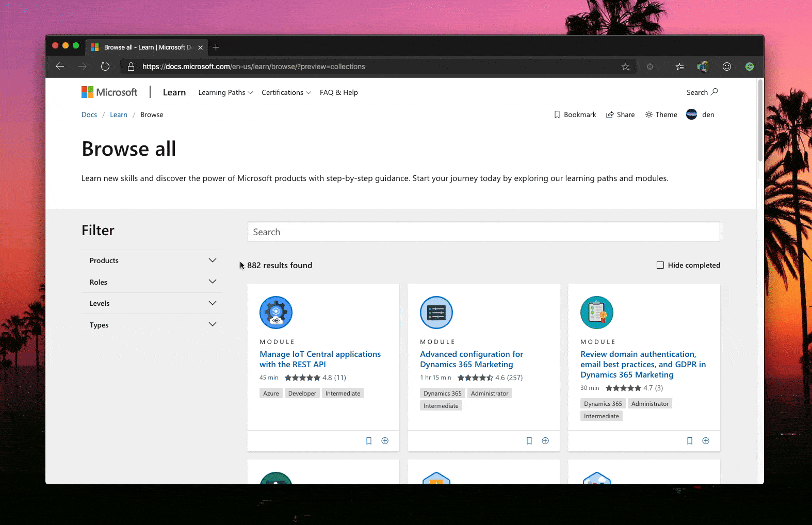
Task: Open the Certifications dropdown menu
Action: (x=286, y=92)
